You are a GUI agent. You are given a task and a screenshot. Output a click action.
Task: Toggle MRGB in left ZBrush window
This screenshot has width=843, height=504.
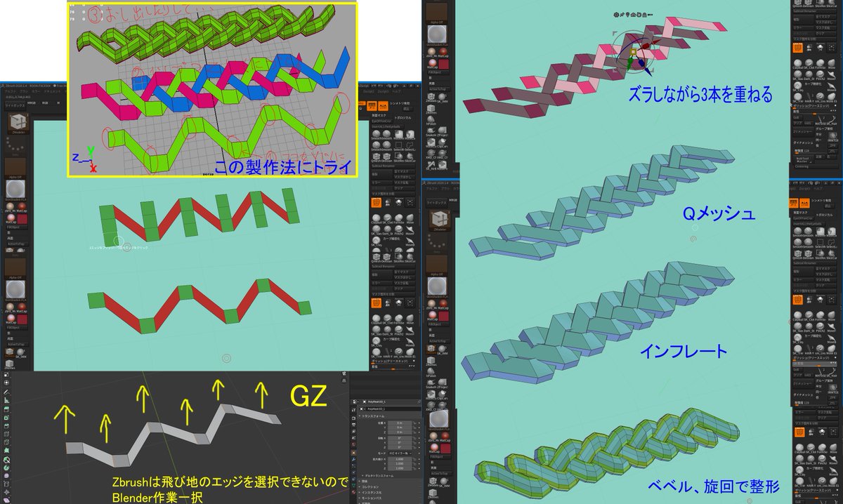pos(31,102)
